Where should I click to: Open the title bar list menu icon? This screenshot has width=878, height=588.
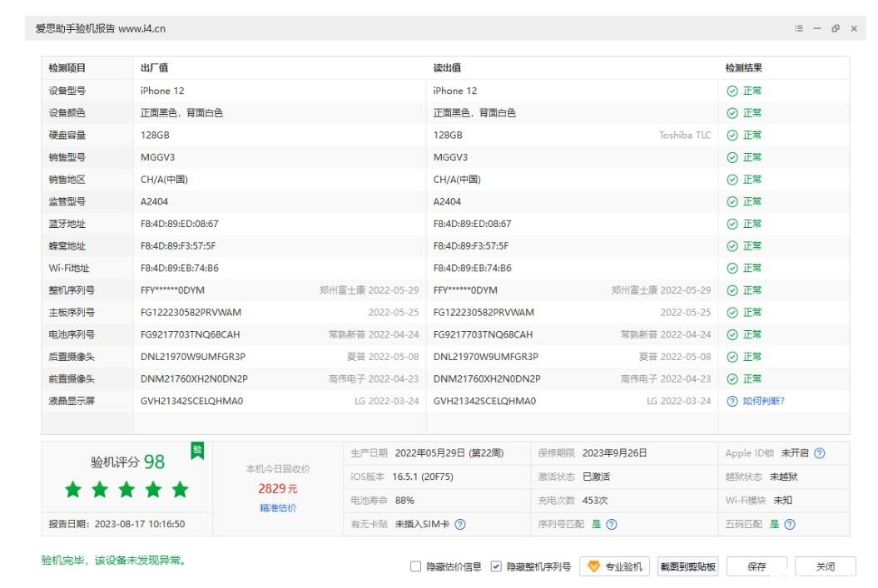point(798,28)
